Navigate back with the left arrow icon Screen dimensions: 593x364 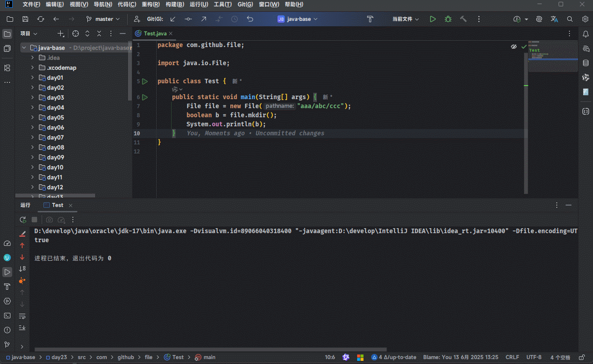click(x=56, y=19)
